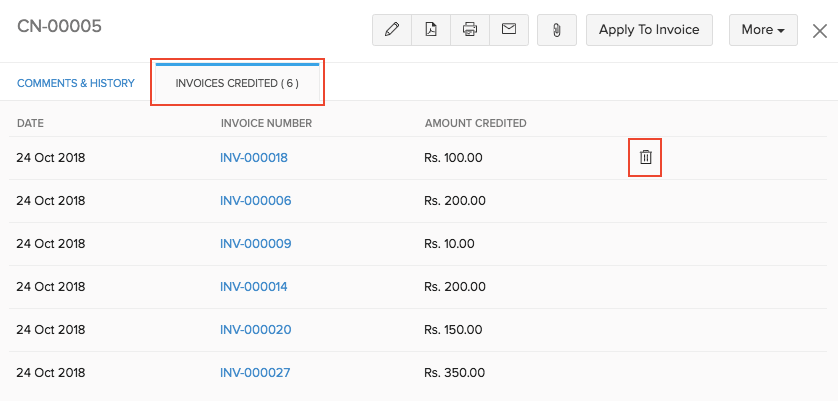Click the paperclip attachment icon

click(x=557, y=30)
